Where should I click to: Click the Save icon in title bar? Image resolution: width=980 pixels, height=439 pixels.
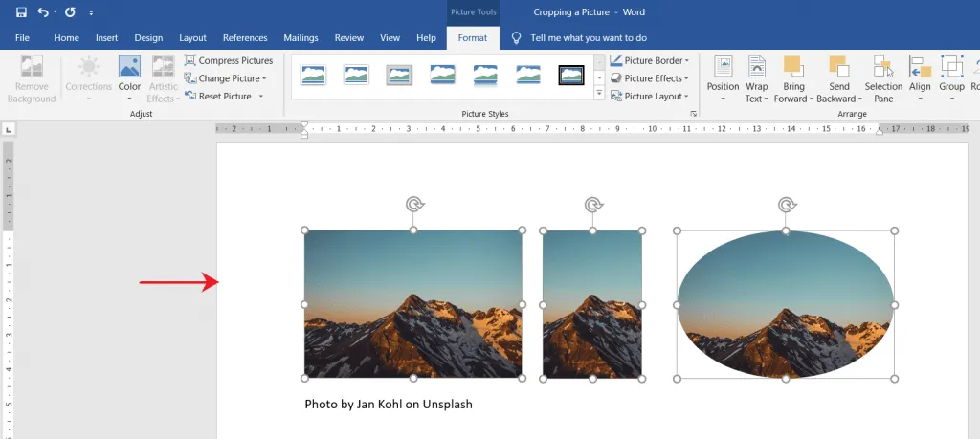tap(21, 12)
